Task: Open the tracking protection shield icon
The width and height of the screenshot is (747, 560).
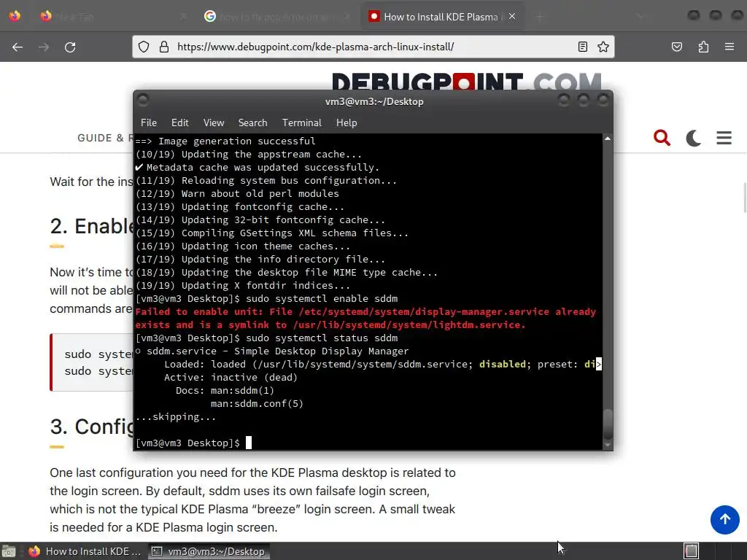Action: (x=144, y=47)
